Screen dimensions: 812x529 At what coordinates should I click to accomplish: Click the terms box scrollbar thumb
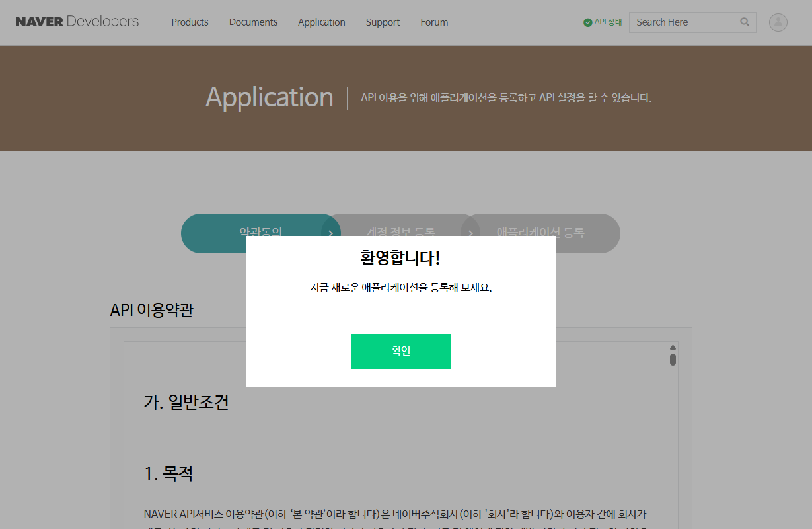673,360
